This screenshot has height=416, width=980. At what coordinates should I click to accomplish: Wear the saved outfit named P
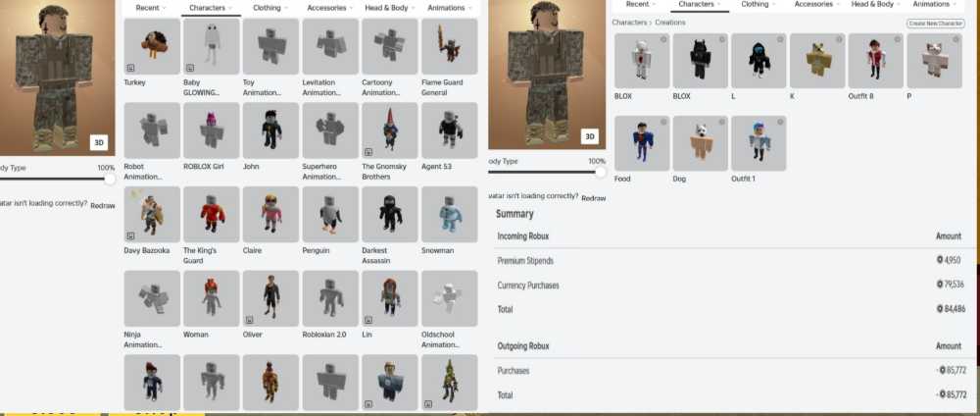[x=934, y=61]
